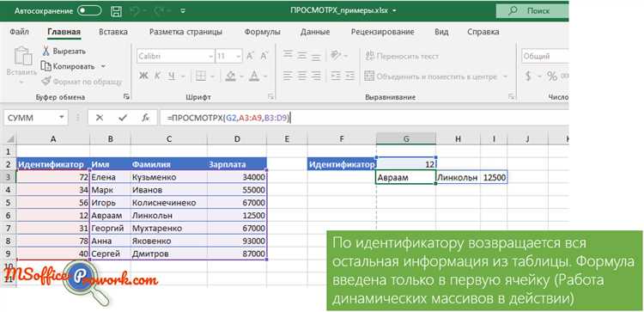Click the Fill Color bucket icon
Viewport: 644px width, 312px height.
[230, 76]
